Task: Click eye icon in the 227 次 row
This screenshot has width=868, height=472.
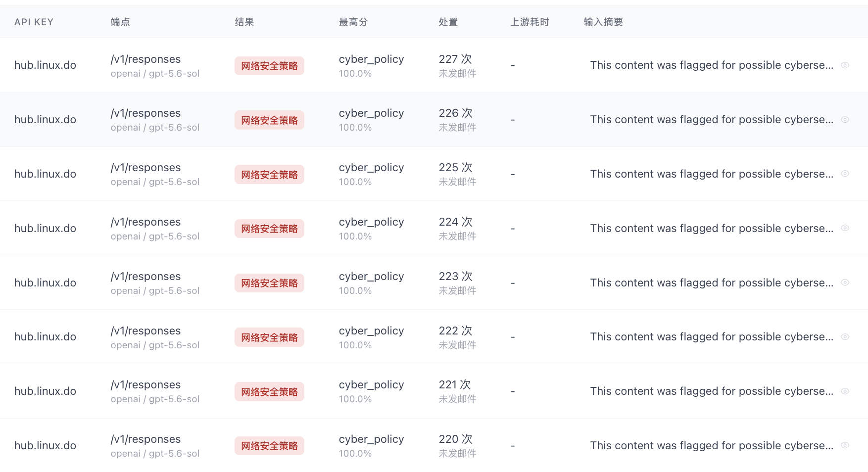Action: (845, 65)
